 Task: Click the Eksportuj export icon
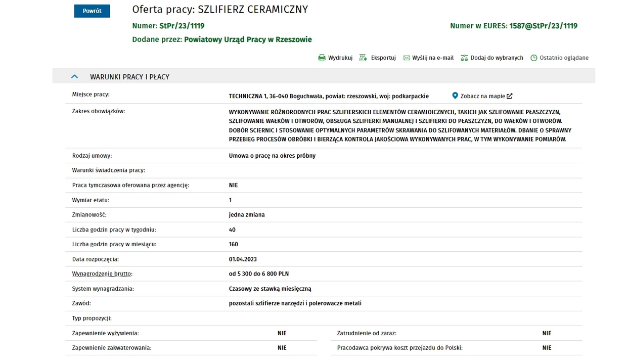[363, 58]
